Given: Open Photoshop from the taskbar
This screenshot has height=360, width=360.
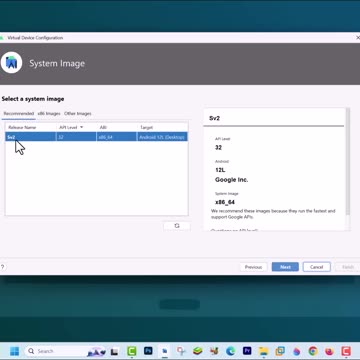Looking at the screenshot, I should click(x=148, y=351).
